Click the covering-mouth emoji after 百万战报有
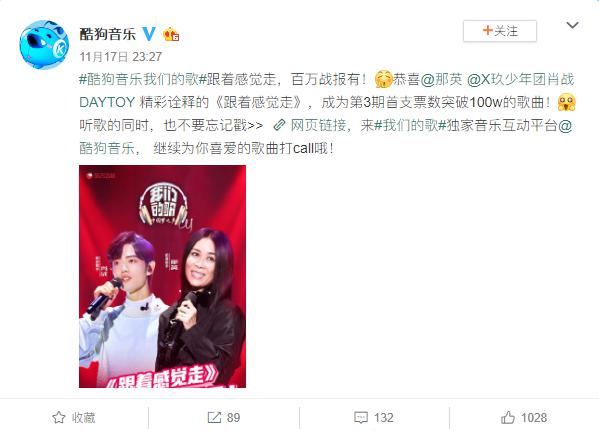Screen dimensions: 599x431 click(x=383, y=79)
